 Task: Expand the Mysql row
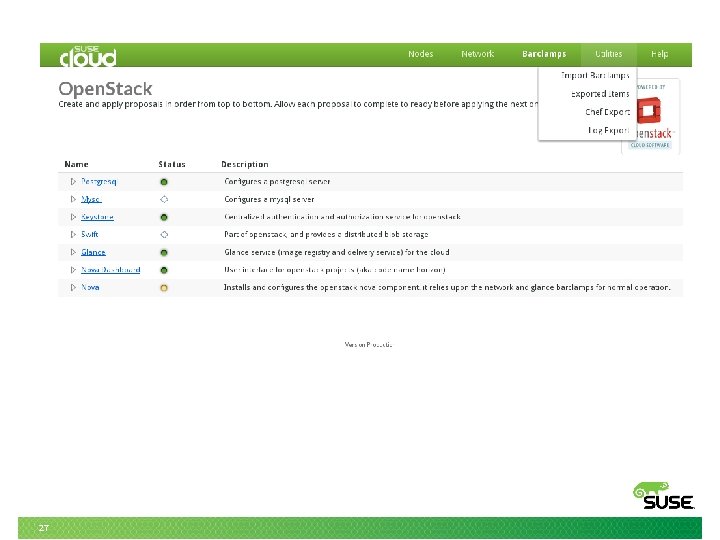tap(73, 199)
